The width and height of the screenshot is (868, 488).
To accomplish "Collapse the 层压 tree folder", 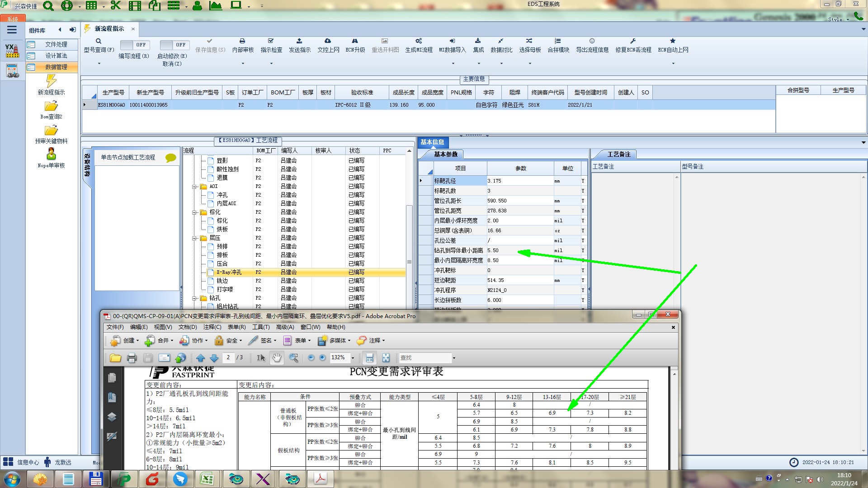I will (x=194, y=238).
